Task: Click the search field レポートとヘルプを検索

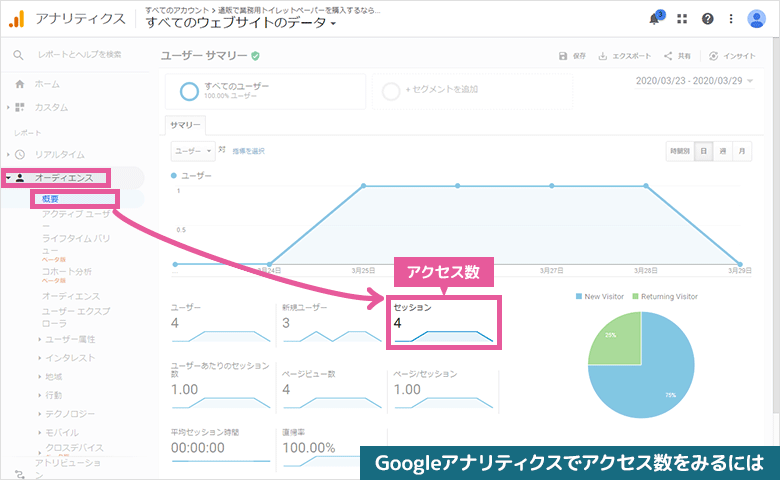Action: (80, 55)
